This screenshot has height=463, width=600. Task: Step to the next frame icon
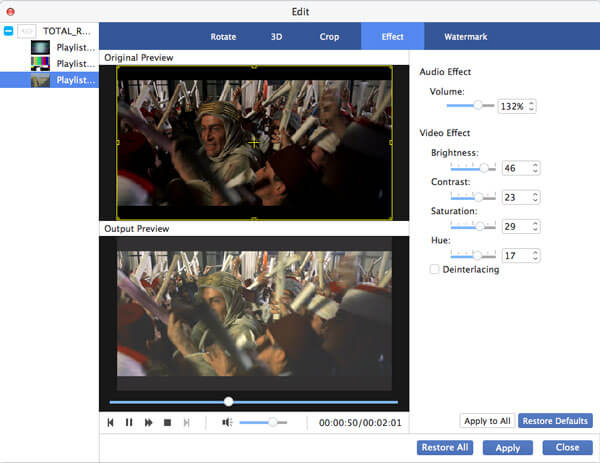click(x=186, y=422)
